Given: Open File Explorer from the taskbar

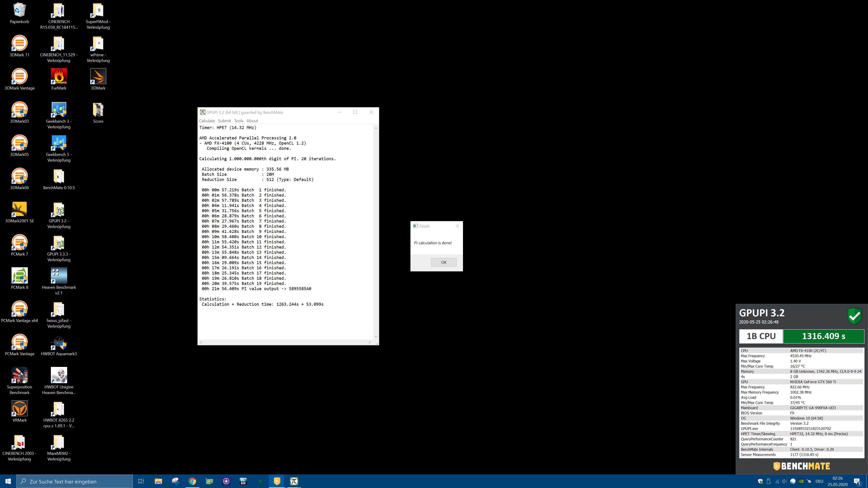Looking at the screenshot, I should (158, 481).
